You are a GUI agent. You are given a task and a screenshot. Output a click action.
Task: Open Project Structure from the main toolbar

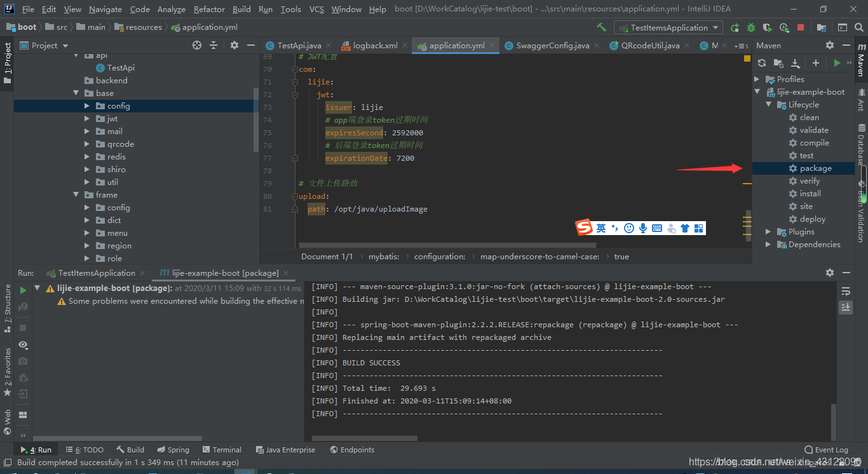pyautogui.click(x=822, y=27)
